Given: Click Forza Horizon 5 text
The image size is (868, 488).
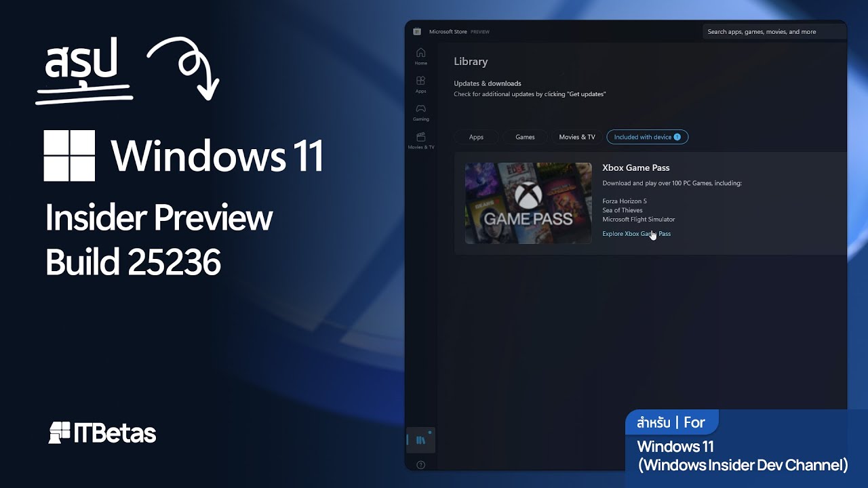Looking at the screenshot, I should point(625,201).
